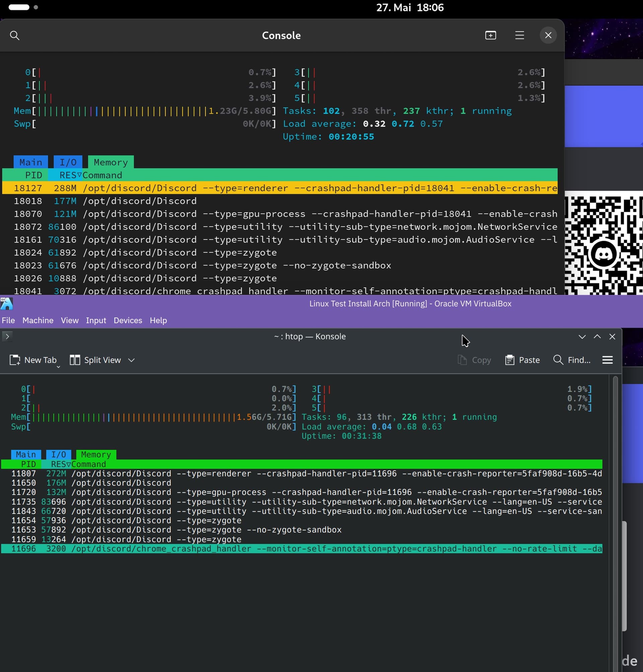Image resolution: width=643 pixels, height=672 pixels.
Task: Sort by RES column in Console htop
Action: tap(68, 175)
